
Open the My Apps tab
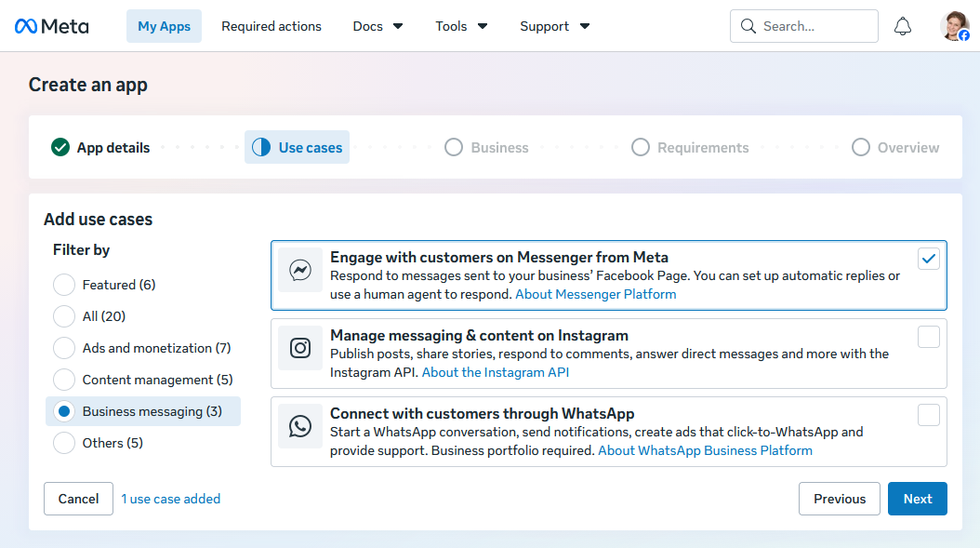coord(164,26)
